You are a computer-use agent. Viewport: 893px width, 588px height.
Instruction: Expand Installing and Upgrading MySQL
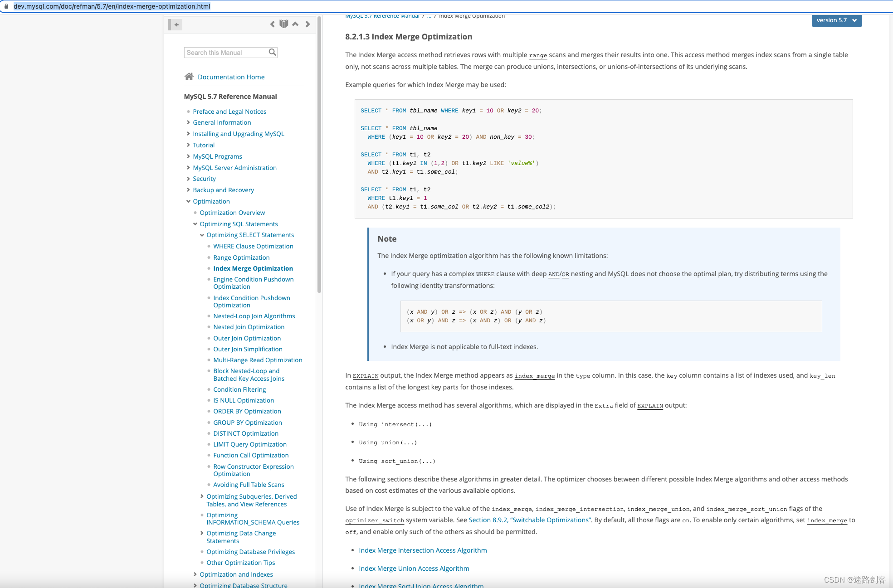coord(188,134)
